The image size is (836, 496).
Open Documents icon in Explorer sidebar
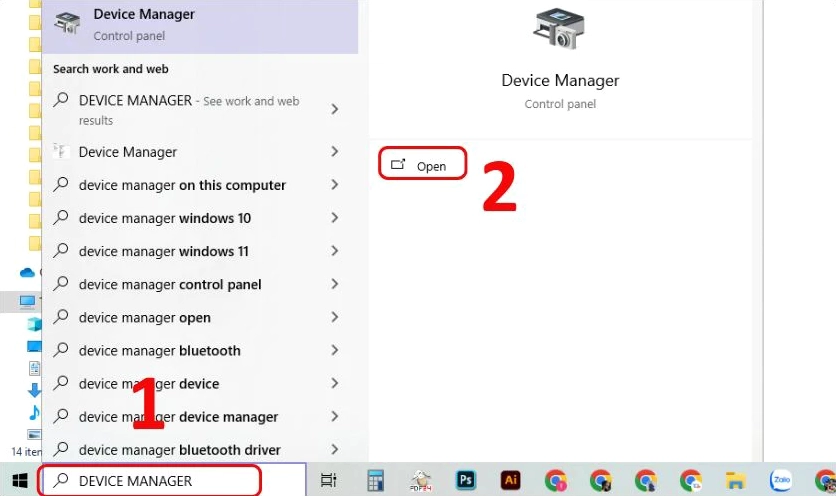(34, 368)
